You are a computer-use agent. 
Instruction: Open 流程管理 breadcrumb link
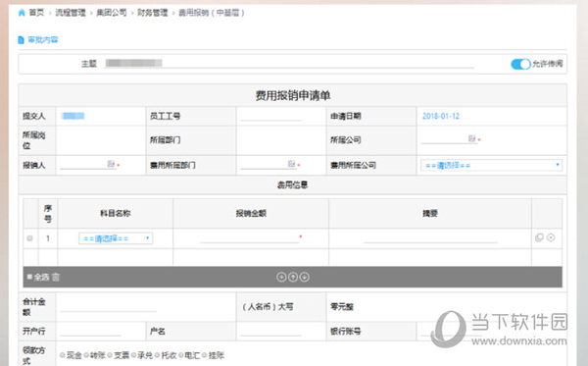click(71, 13)
